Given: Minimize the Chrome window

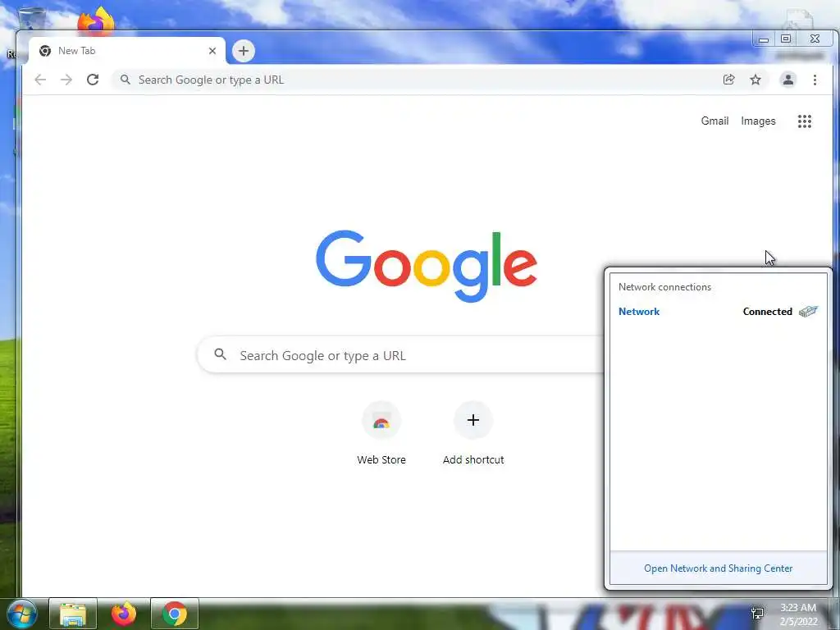Looking at the screenshot, I should click(764, 39).
